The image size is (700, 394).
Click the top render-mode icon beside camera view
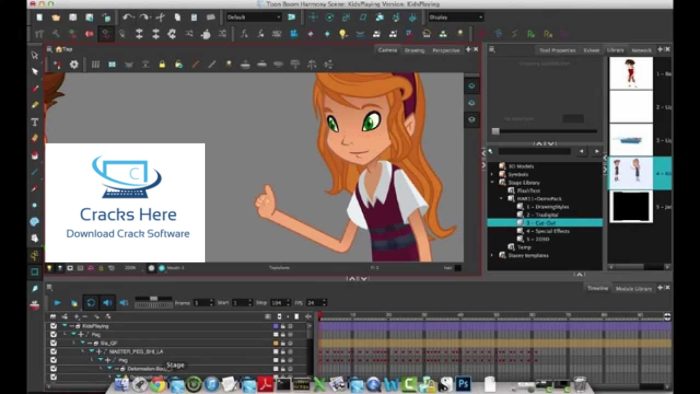(472, 86)
